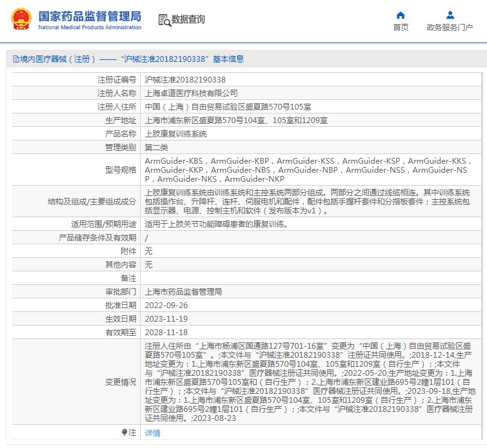Click intended use 适用于上肢关节功能障碍患者的康复训练

(x=216, y=224)
